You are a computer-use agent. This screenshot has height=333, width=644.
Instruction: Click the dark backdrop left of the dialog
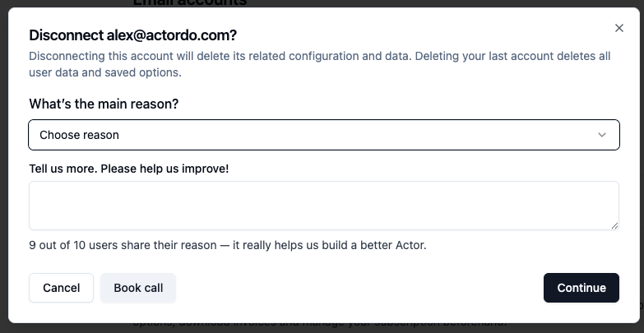(x=3, y=166)
